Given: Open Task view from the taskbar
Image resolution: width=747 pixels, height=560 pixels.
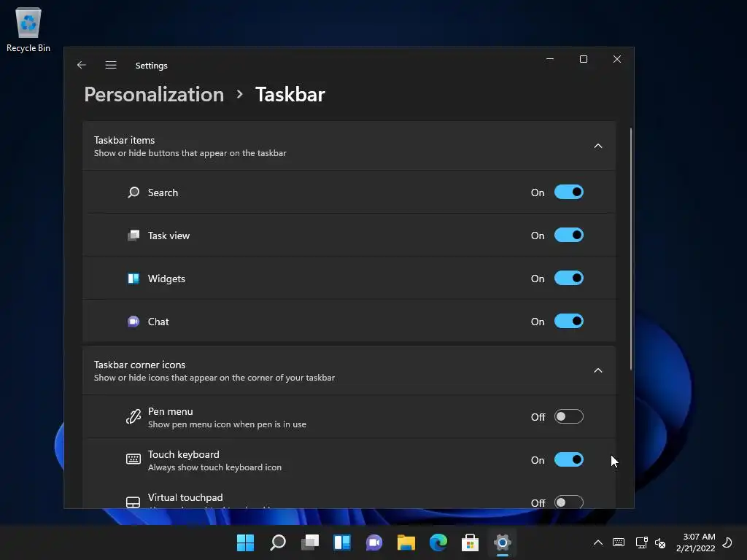Looking at the screenshot, I should coord(310,542).
